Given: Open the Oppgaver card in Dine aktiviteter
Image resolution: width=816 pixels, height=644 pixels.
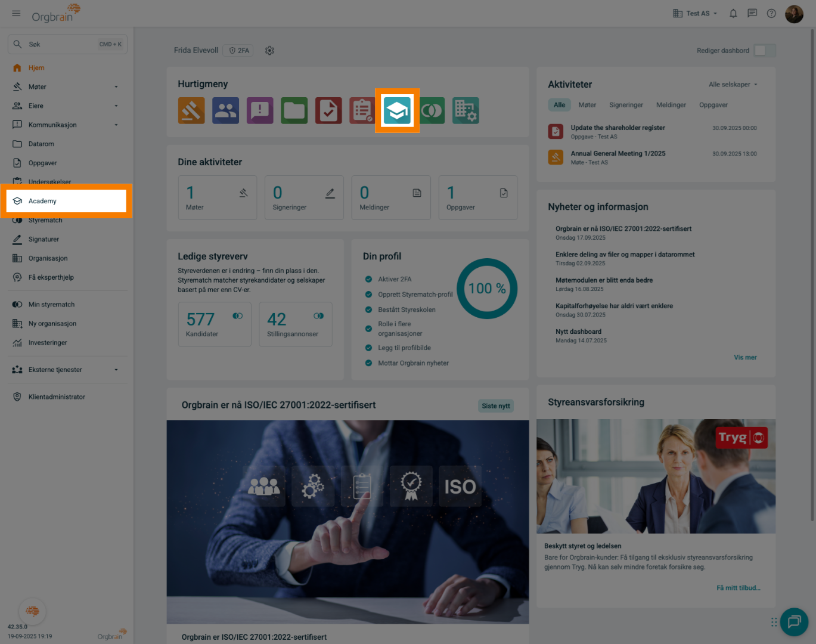Looking at the screenshot, I should coord(478,197).
